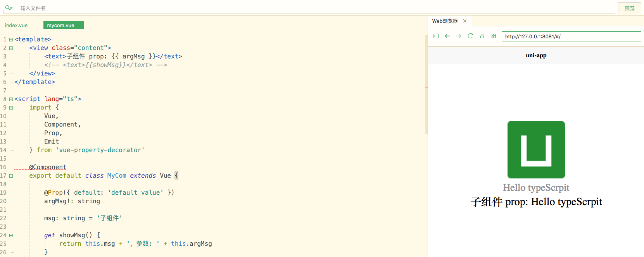Click the Prop import on line 12
This screenshot has height=257, width=644.
53,133
